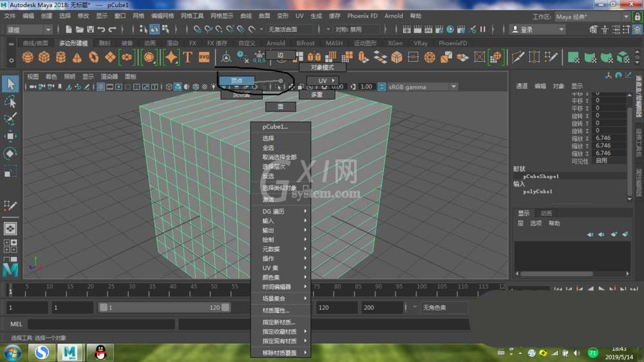Toggle the viewport grid display
The image size is (644, 362).
[100, 87]
